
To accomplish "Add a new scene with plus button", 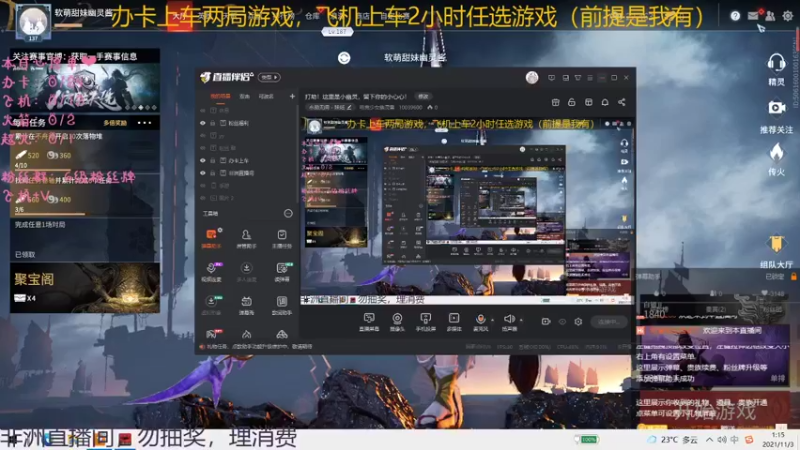I will coord(292,96).
